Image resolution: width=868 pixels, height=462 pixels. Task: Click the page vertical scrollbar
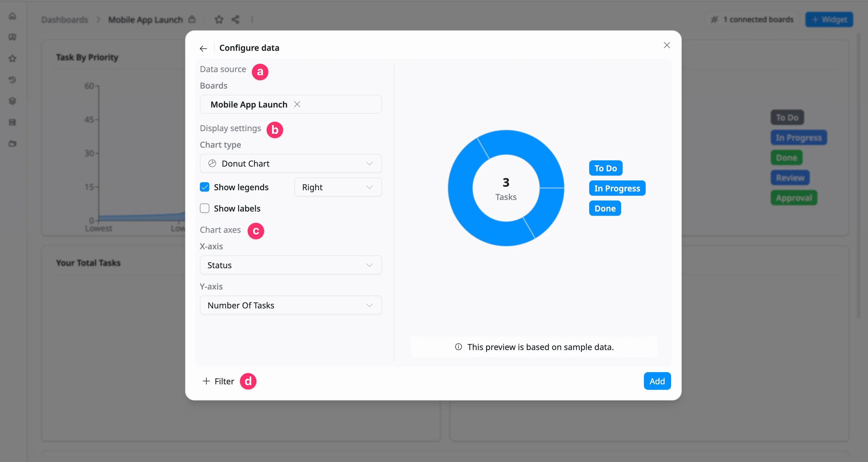click(x=859, y=175)
